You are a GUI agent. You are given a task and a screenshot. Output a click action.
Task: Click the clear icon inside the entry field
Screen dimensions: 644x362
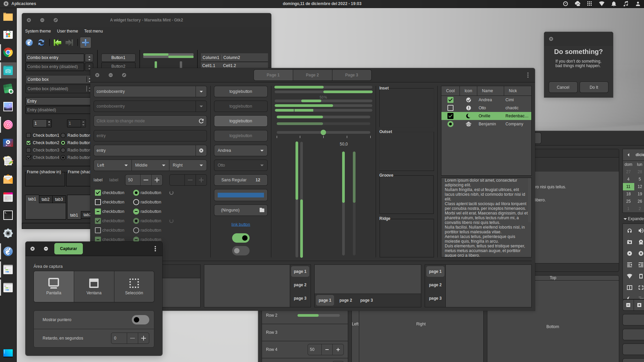(x=201, y=150)
